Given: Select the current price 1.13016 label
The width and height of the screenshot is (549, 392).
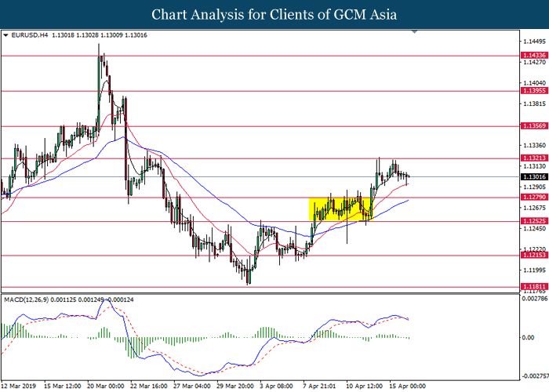Looking at the screenshot, I should coord(533,176).
